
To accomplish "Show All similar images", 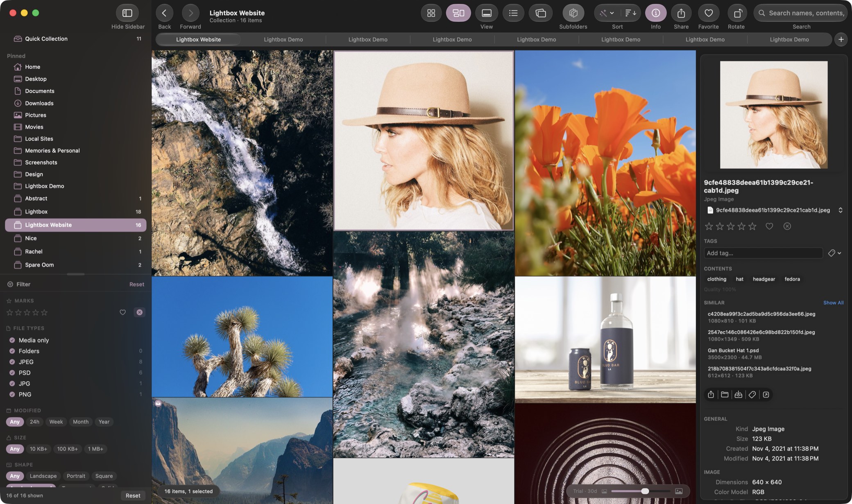I will pyautogui.click(x=833, y=303).
